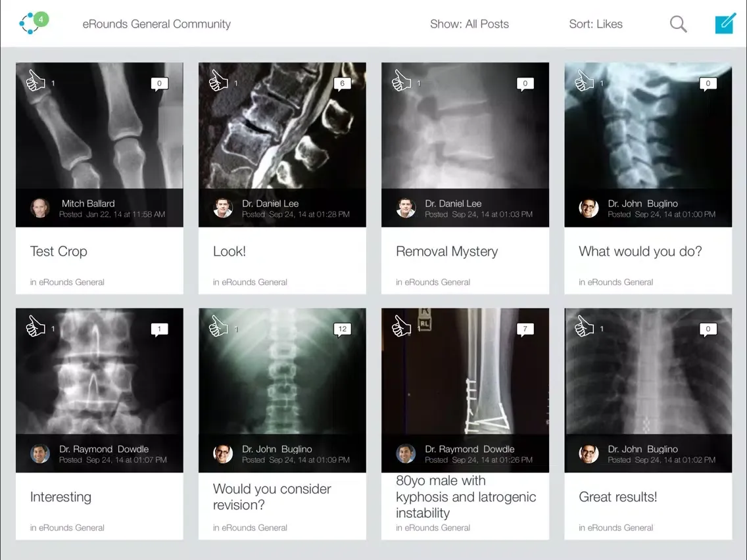Screen dimensions: 747x560
Task: Tap Mitch Ballard's avatar photo
Action: pos(40,208)
